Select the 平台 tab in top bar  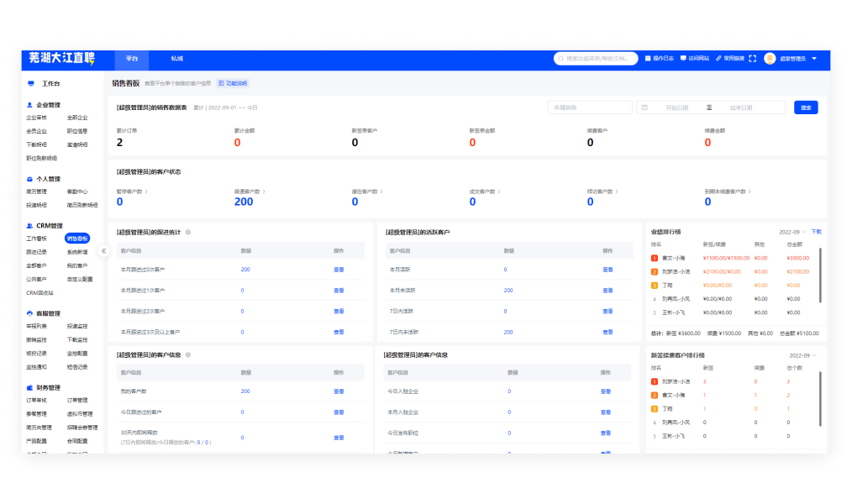pos(132,59)
